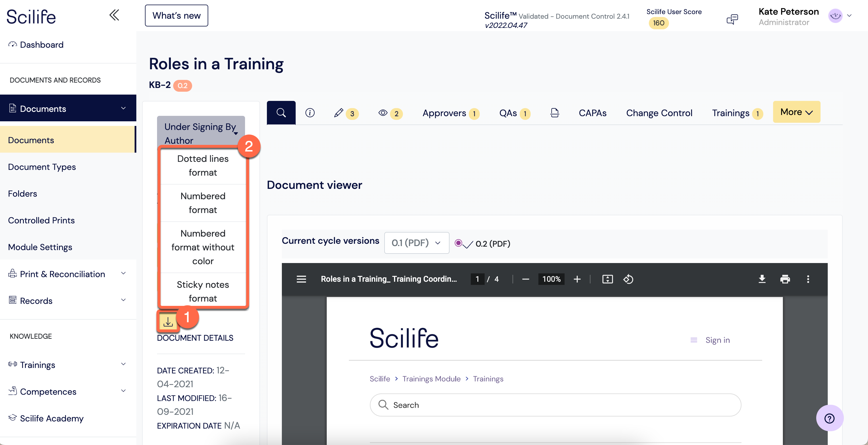
Task: Open the info tab icon
Action: 310,113
